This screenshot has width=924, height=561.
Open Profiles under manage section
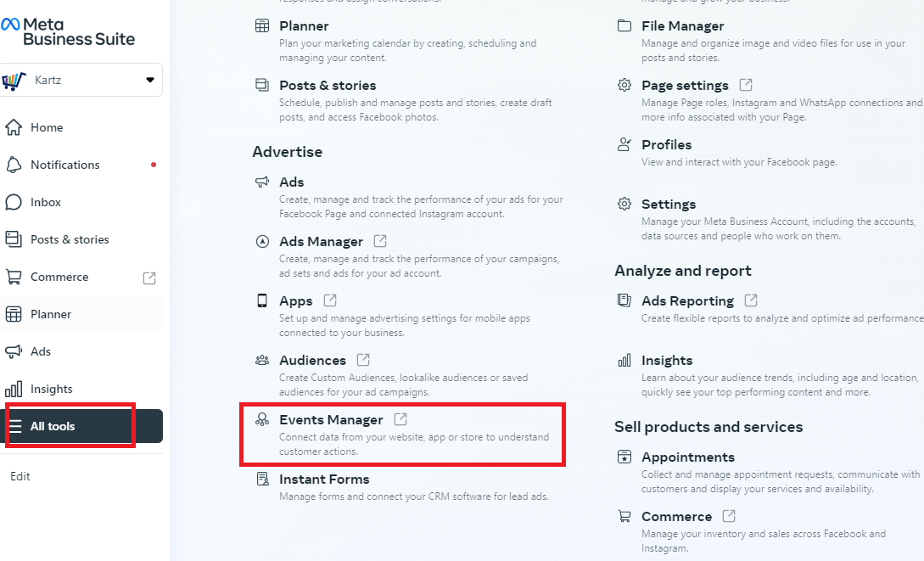(666, 145)
